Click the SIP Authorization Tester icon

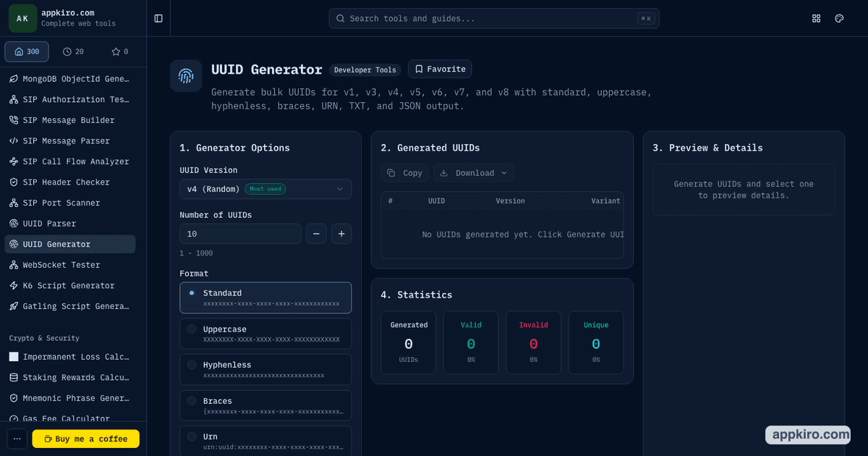coord(14,99)
